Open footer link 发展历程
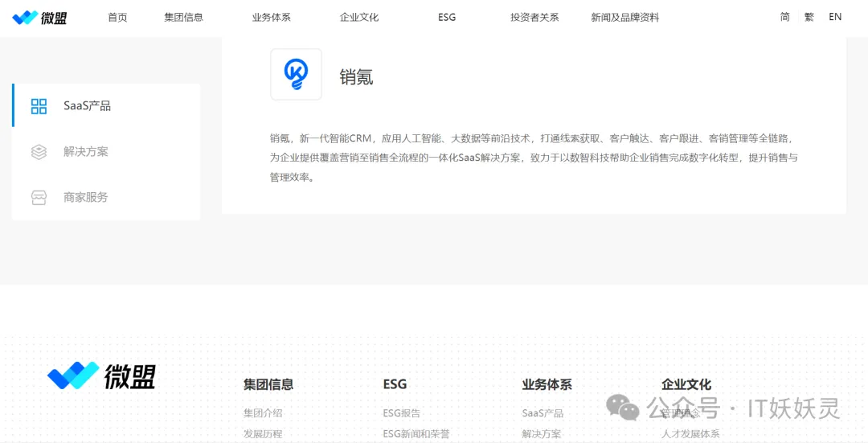This screenshot has width=868, height=443. point(263,434)
